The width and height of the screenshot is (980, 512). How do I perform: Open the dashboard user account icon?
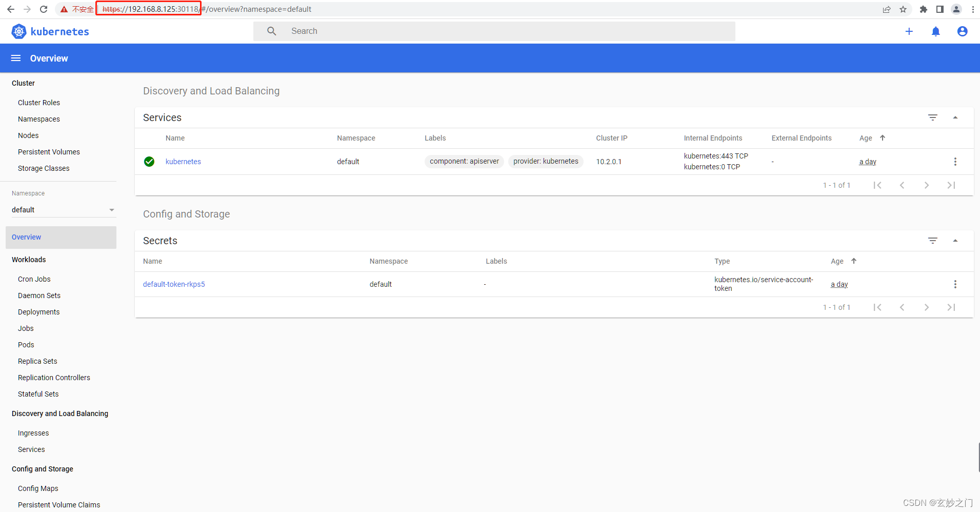point(963,31)
